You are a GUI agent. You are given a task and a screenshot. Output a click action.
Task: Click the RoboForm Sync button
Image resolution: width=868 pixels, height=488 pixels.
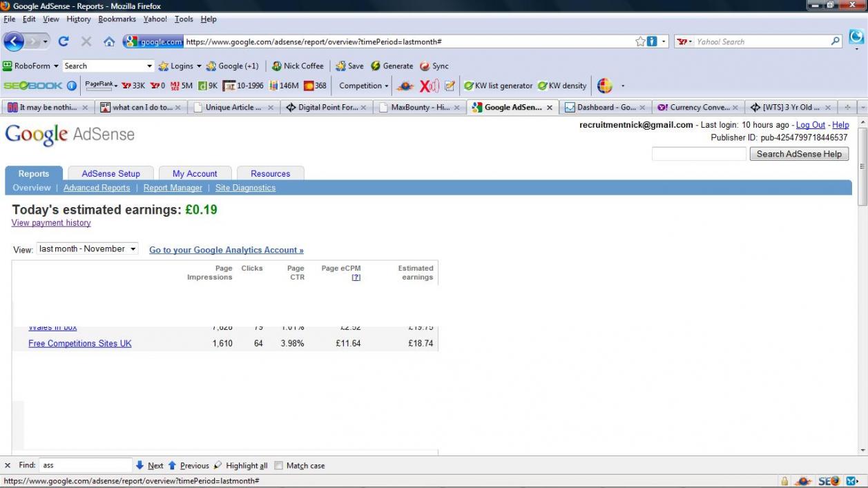pyautogui.click(x=434, y=66)
